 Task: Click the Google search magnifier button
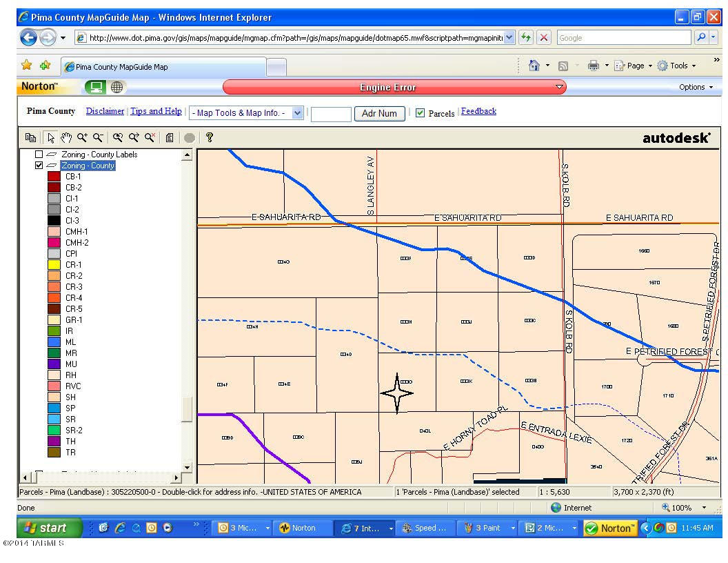[x=701, y=37]
